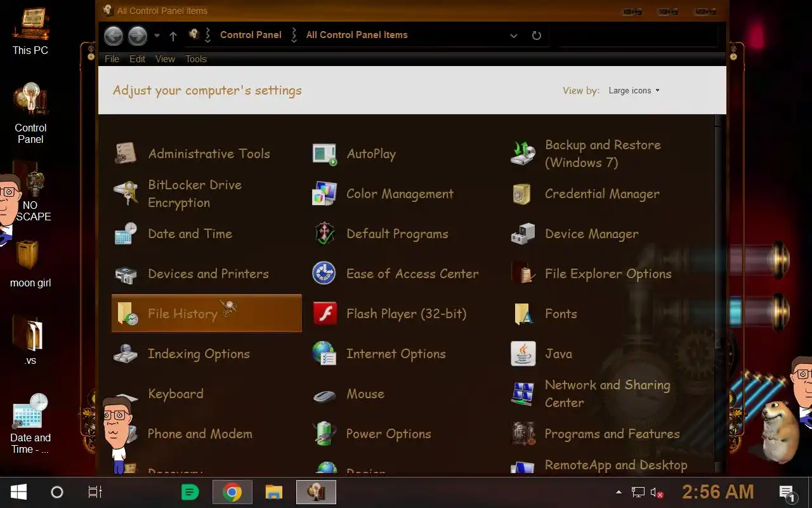Image resolution: width=812 pixels, height=508 pixels.
Task: Select This PC desktop icon
Action: point(30,32)
